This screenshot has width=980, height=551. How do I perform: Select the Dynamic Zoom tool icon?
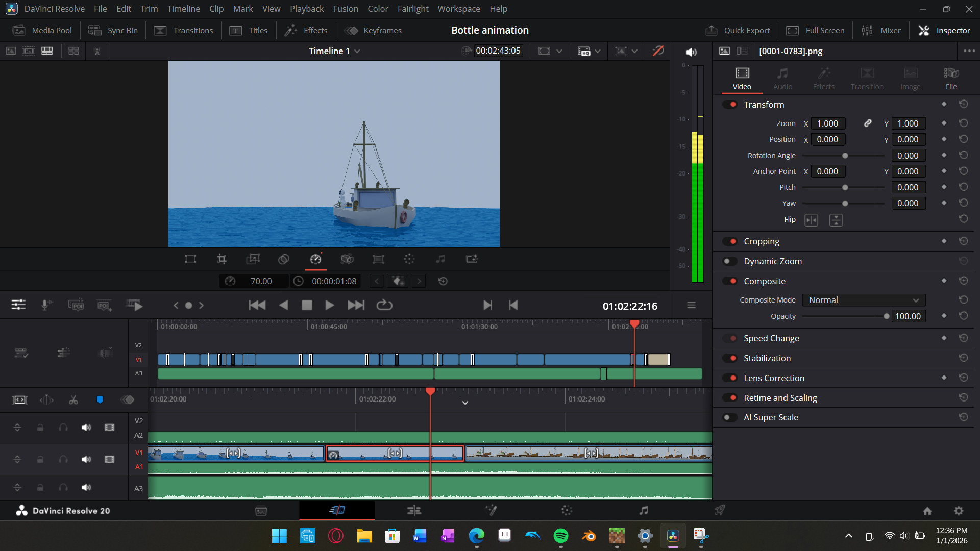click(253, 259)
